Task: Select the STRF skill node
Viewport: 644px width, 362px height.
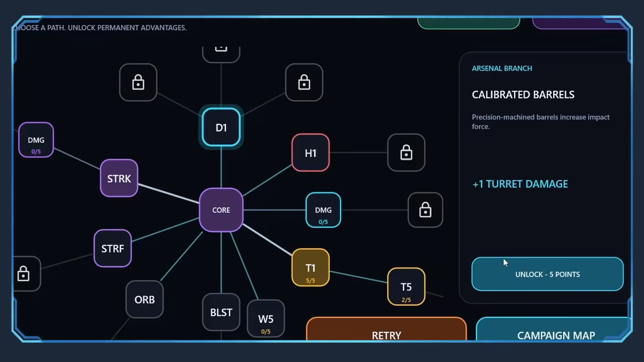Action: click(x=112, y=248)
